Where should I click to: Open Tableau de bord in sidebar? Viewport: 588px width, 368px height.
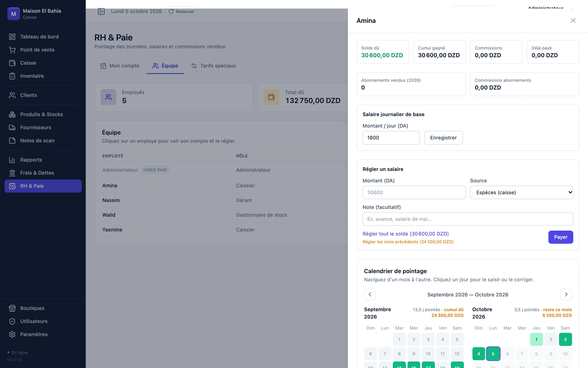click(43, 37)
